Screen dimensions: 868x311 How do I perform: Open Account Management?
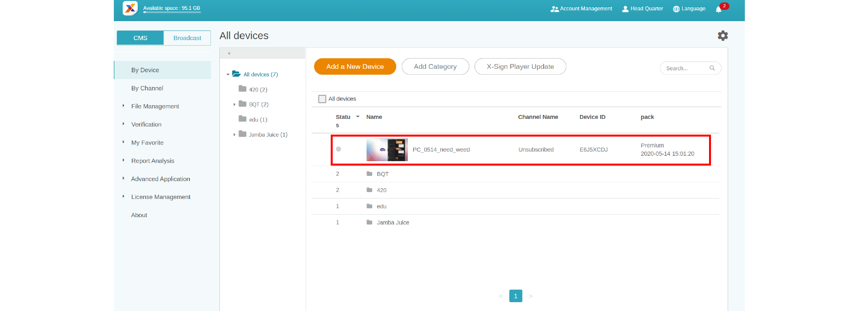click(581, 9)
